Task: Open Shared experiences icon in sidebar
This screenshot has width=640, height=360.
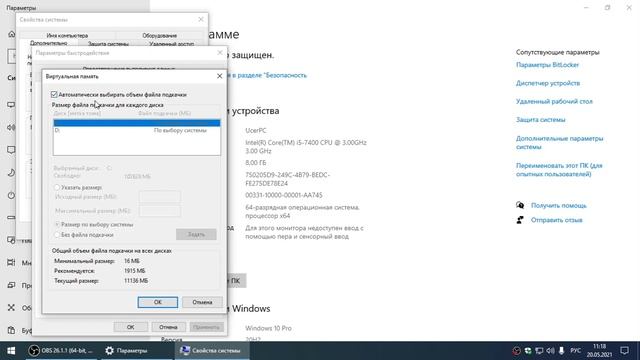Action: (11, 307)
